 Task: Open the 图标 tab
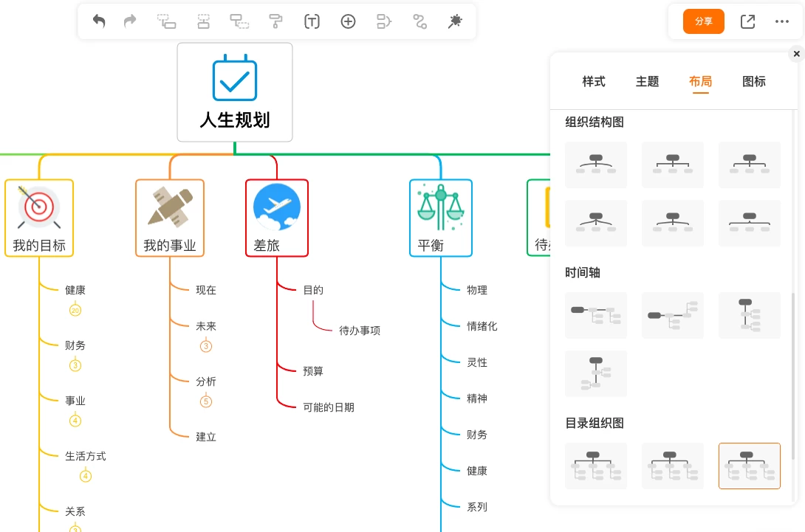[753, 81]
